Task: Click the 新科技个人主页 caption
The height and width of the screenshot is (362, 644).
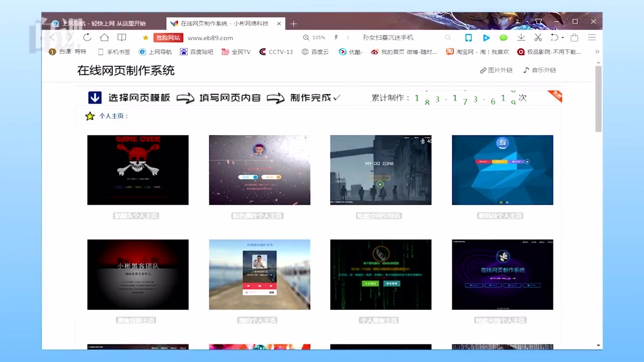Action: [501, 216]
